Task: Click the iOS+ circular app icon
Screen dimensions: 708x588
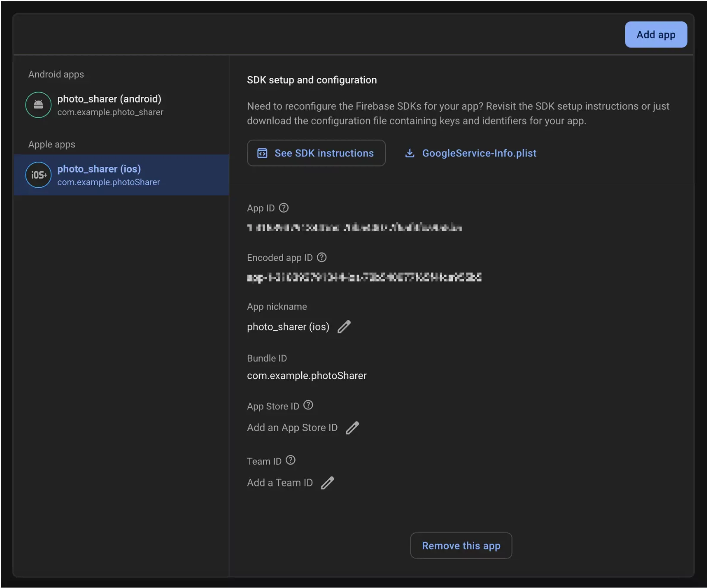Action: pyautogui.click(x=38, y=175)
